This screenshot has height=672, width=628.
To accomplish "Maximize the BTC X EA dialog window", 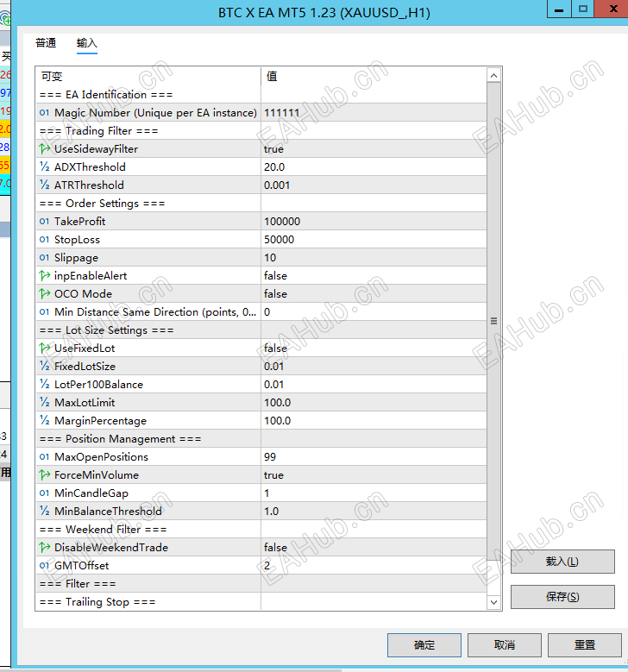I will tap(582, 9).
